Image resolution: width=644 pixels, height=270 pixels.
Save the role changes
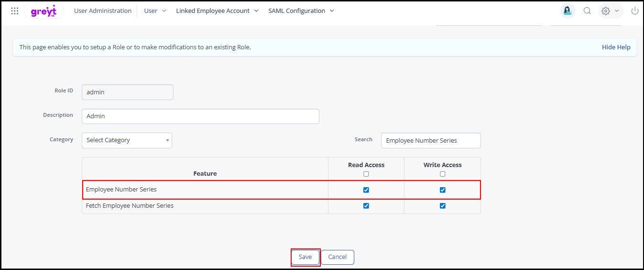pos(305,257)
